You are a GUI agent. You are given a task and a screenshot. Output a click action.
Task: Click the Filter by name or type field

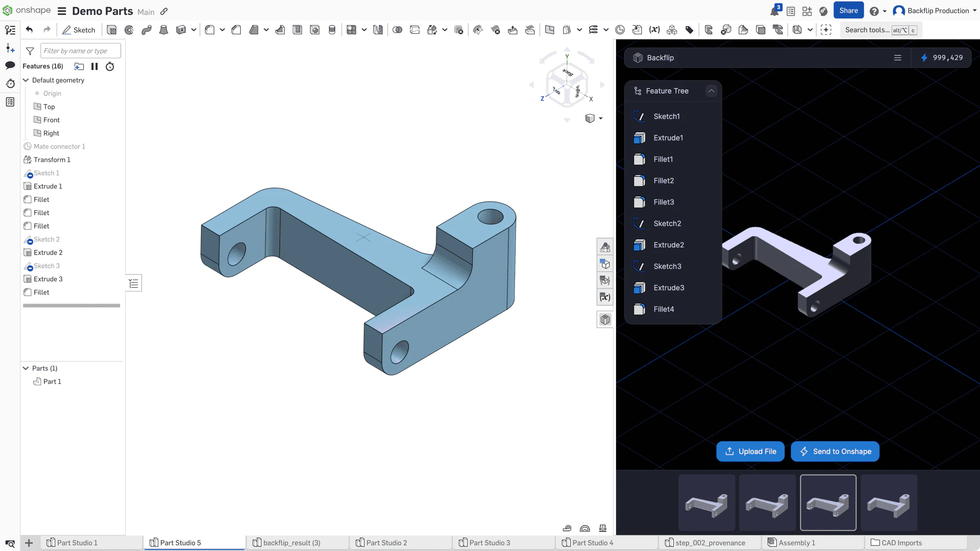pos(80,51)
